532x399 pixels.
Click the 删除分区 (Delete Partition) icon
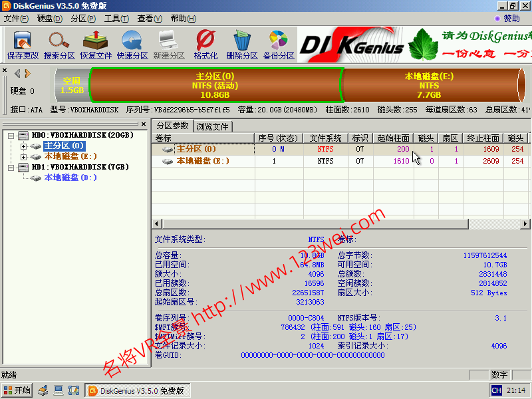point(242,45)
